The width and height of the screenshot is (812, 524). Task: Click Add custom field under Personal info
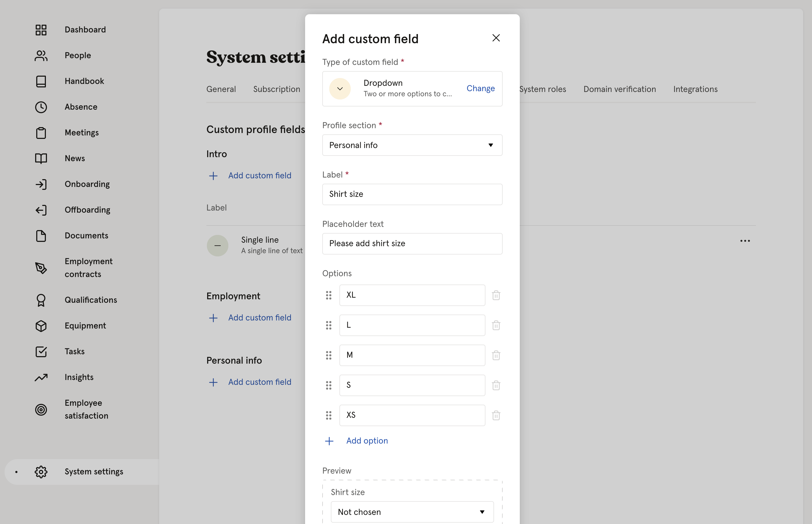click(260, 382)
